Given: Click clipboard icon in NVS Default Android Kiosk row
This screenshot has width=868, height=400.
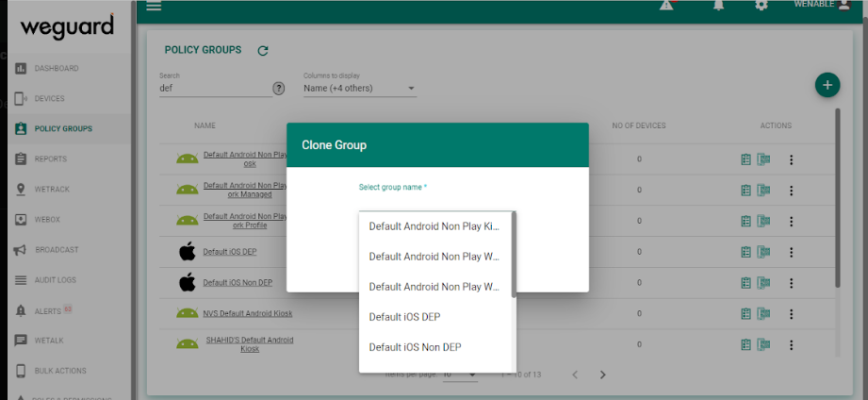Looking at the screenshot, I should coord(746,314).
